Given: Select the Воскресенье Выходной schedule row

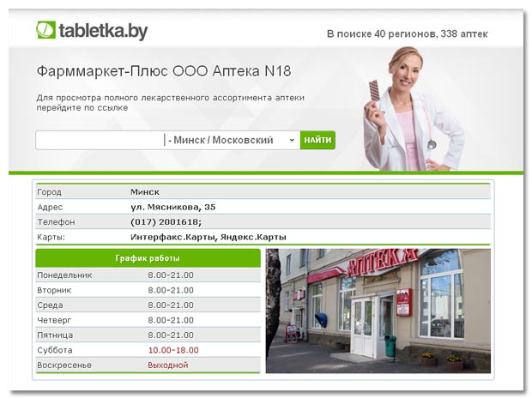Looking at the screenshot, I should pos(148,365).
